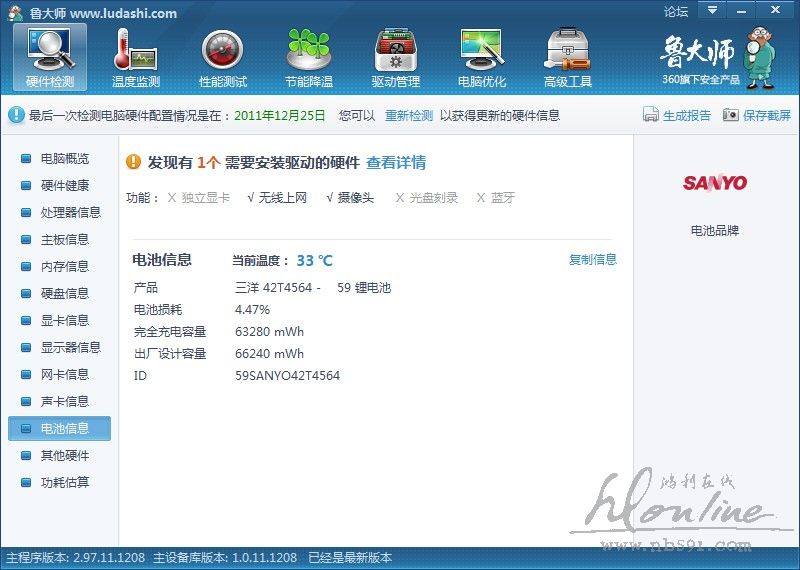Click the camera icon beside 保存截屏
Screen dimensions: 800x570
tap(731, 115)
